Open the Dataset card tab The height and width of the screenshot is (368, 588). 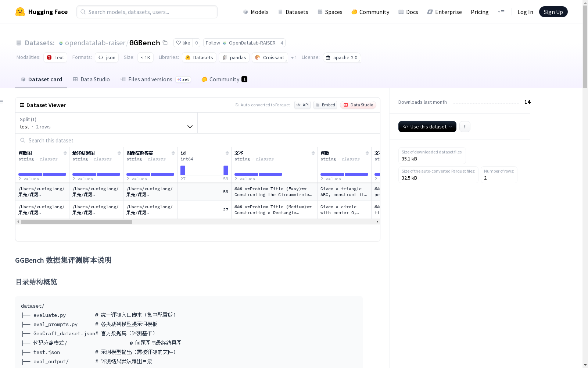[x=41, y=79]
